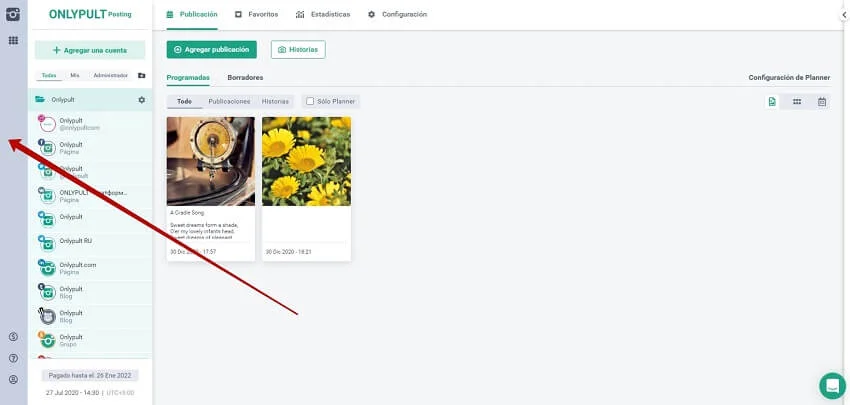850x405 pixels.
Task: Click the help question mark icon
Action: pos(13,358)
